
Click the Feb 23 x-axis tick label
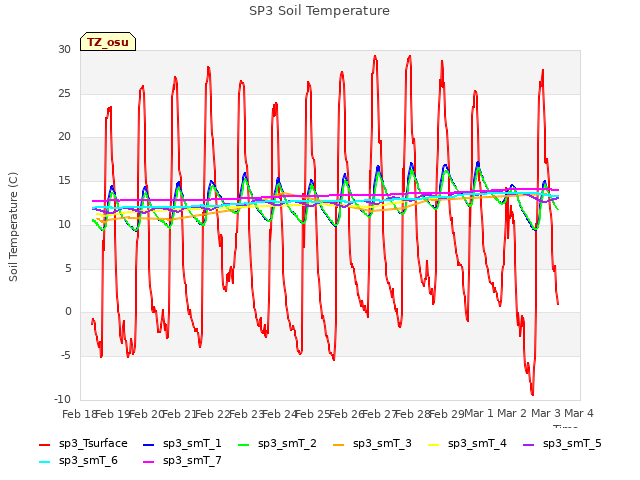tap(246, 414)
